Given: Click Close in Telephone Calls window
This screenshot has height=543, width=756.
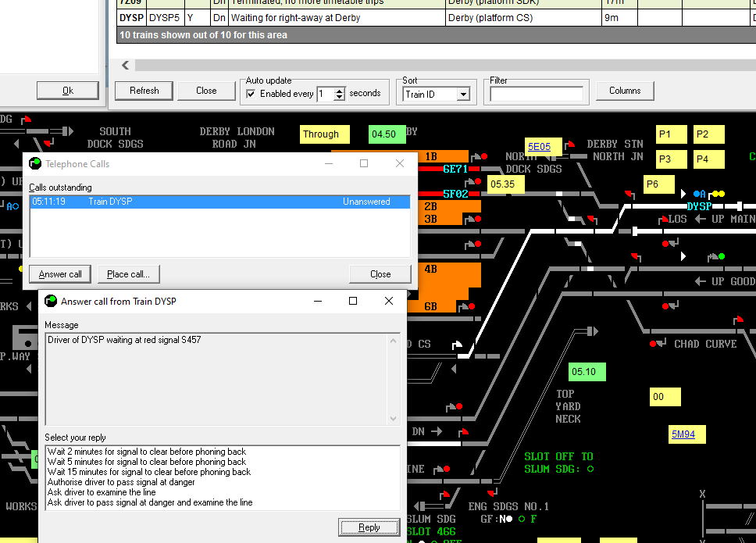Looking at the screenshot, I should tap(380, 274).
